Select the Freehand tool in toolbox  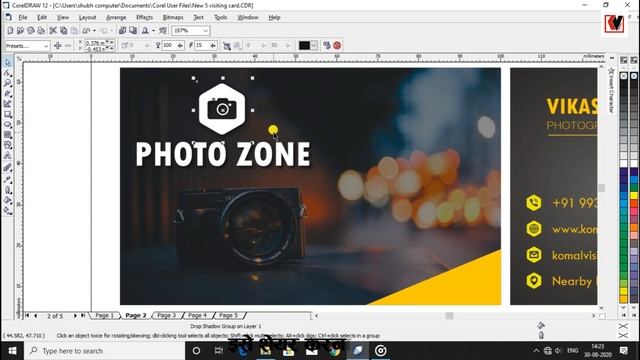pyautogui.click(x=7, y=93)
